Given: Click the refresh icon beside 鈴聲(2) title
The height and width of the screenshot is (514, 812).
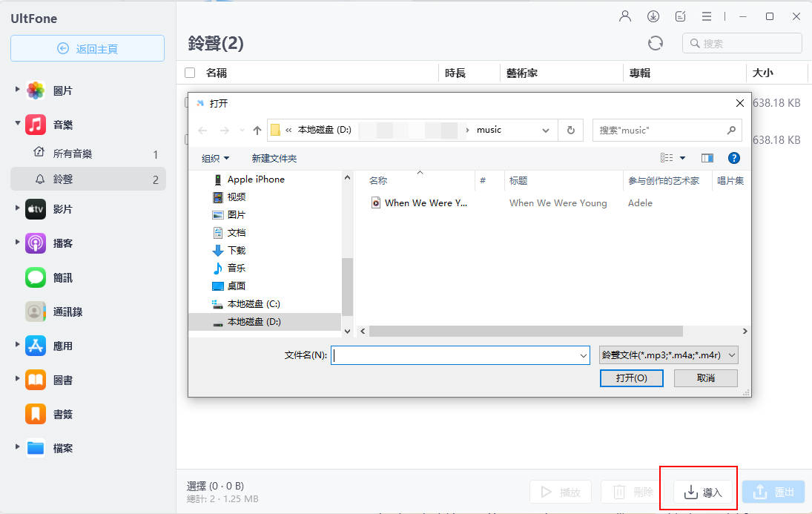Looking at the screenshot, I should (x=656, y=43).
